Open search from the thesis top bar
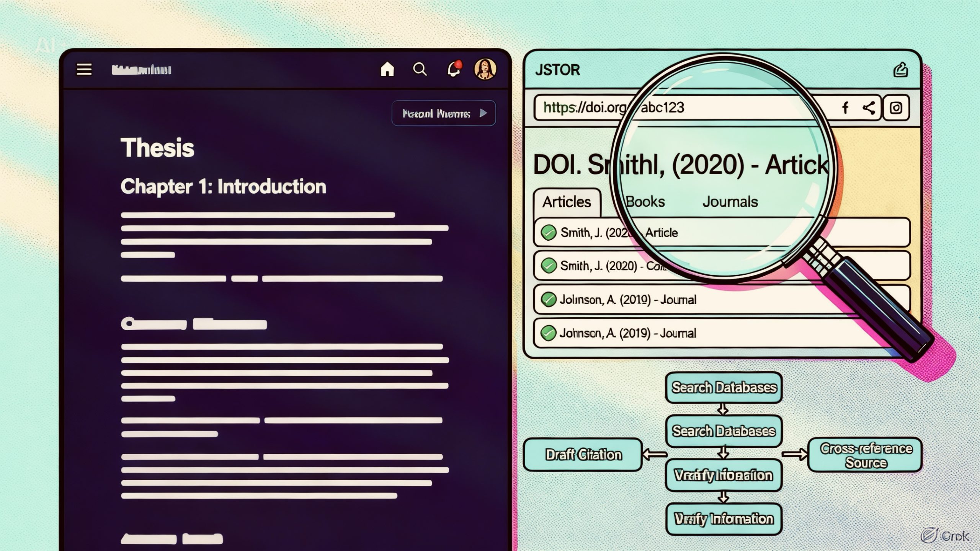This screenshot has height=551, width=980. pos(420,69)
